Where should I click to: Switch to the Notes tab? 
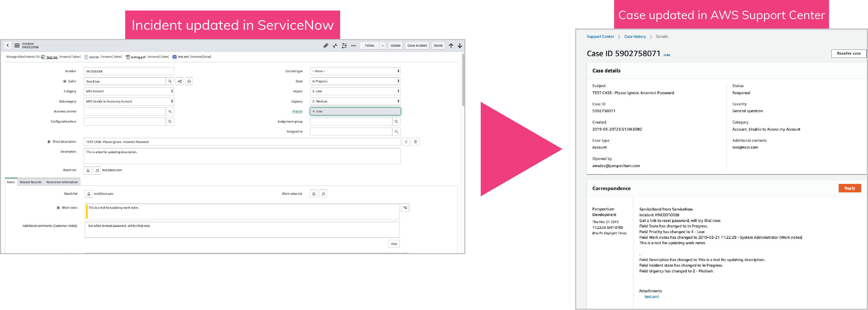[x=11, y=182]
